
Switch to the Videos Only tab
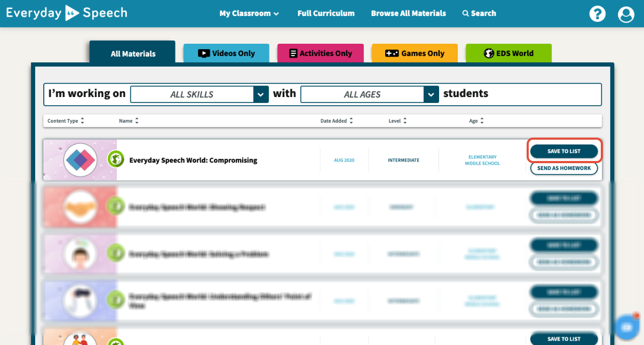coord(227,53)
